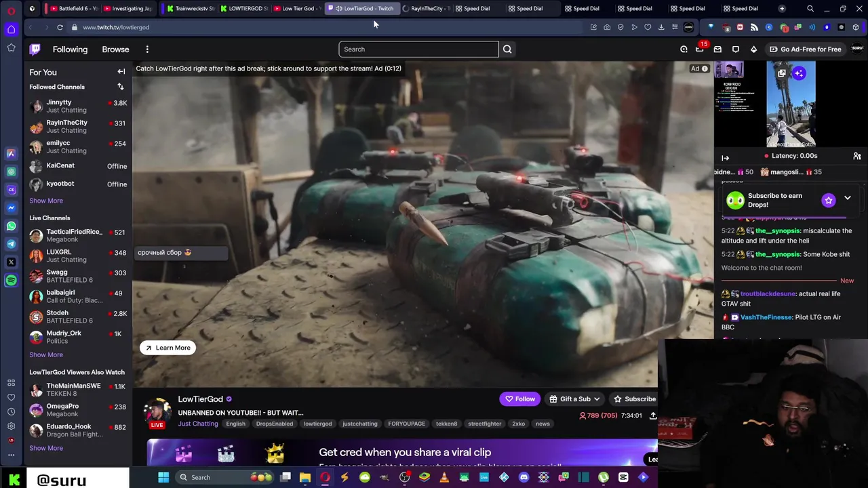Open a new browser tab with plus

click(x=782, y=9)
